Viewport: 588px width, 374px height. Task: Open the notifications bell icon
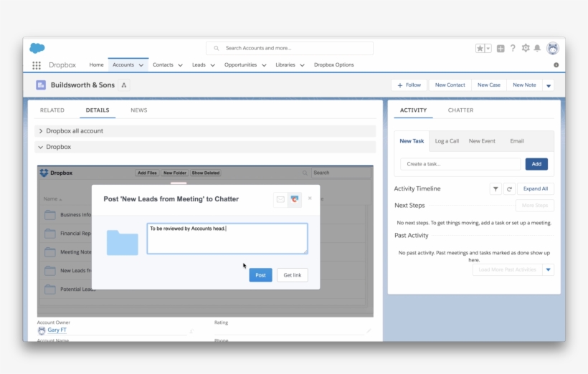tap(537, 48)
